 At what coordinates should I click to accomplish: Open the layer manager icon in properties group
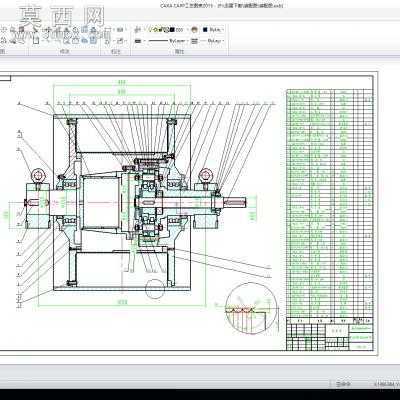coord(137,30)
